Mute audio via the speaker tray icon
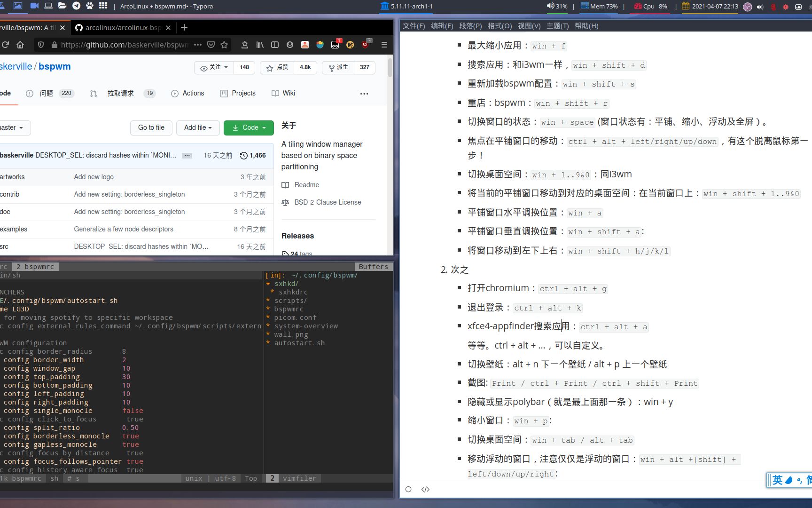 coord(760,7)
